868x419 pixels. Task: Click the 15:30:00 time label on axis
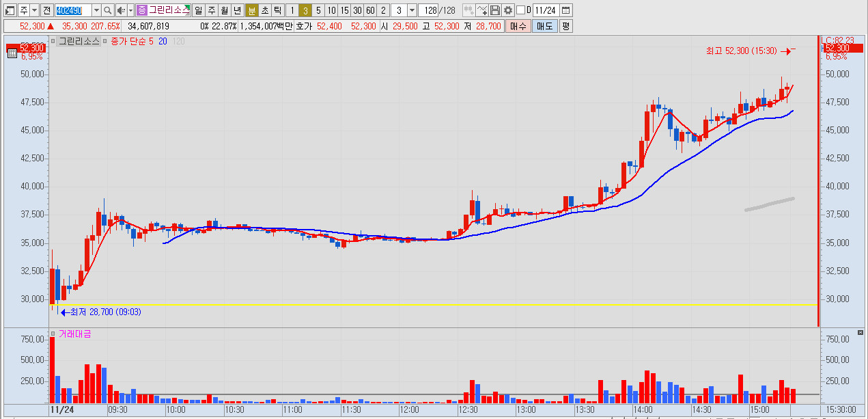click(x=841, y=410)
